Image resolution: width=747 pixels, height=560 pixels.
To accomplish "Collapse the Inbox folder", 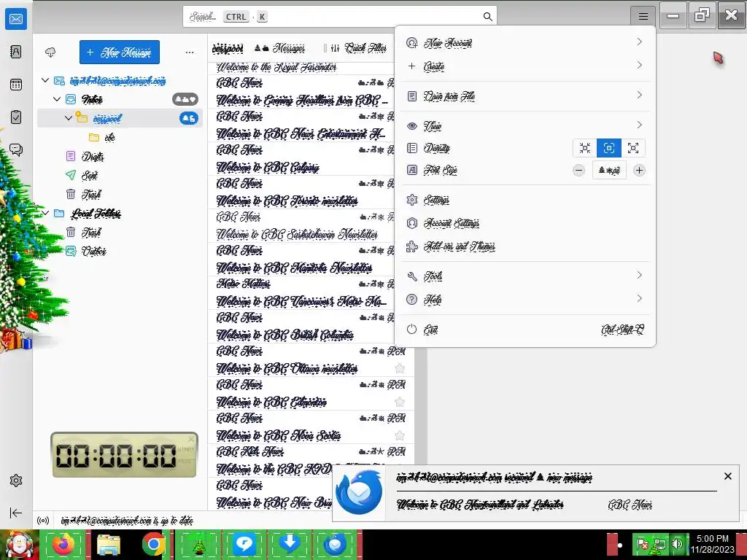I will point(57,99).
